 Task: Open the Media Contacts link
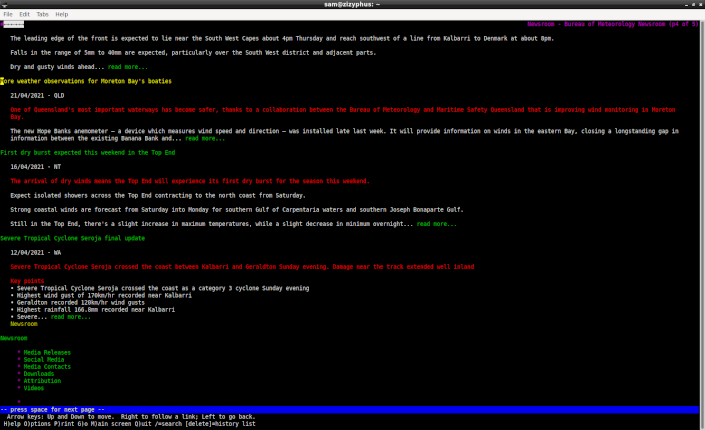click(x=47, y=367)
